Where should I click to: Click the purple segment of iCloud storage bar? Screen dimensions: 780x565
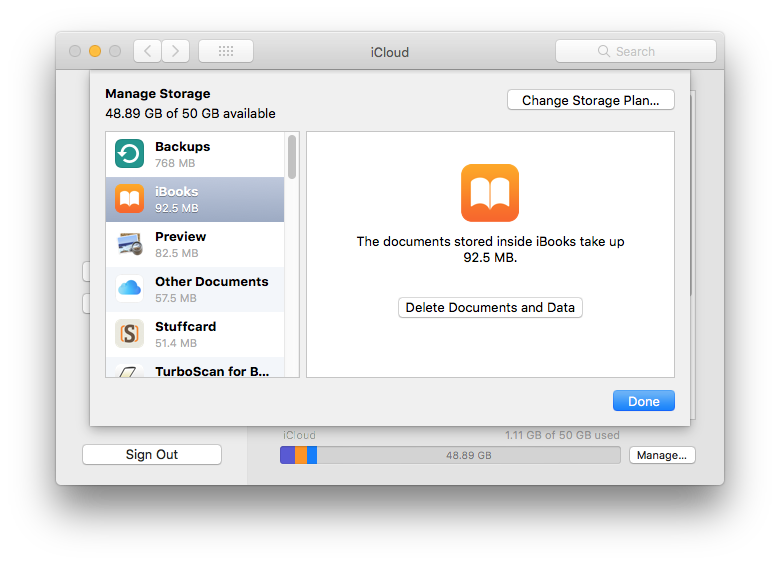[x=288, y=455]
